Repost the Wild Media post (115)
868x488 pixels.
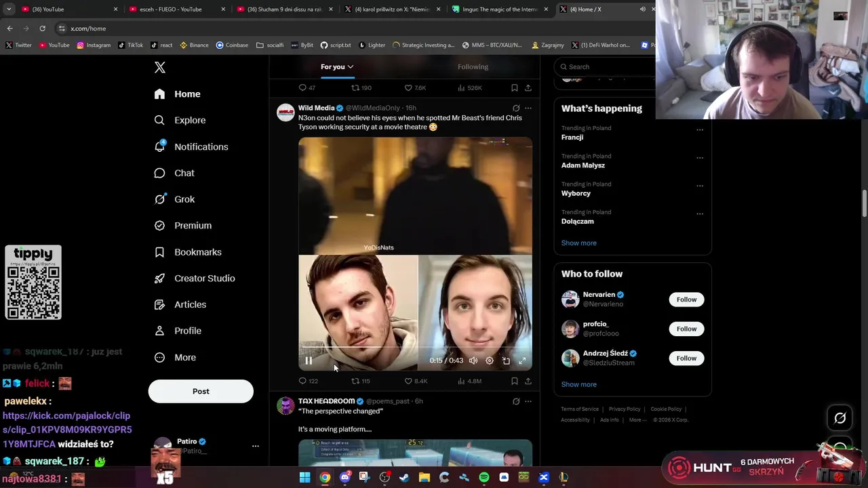point(360,381)
